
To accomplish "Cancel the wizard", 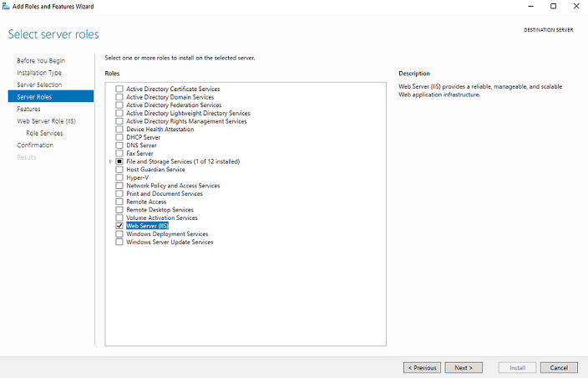I will (559, 367).
